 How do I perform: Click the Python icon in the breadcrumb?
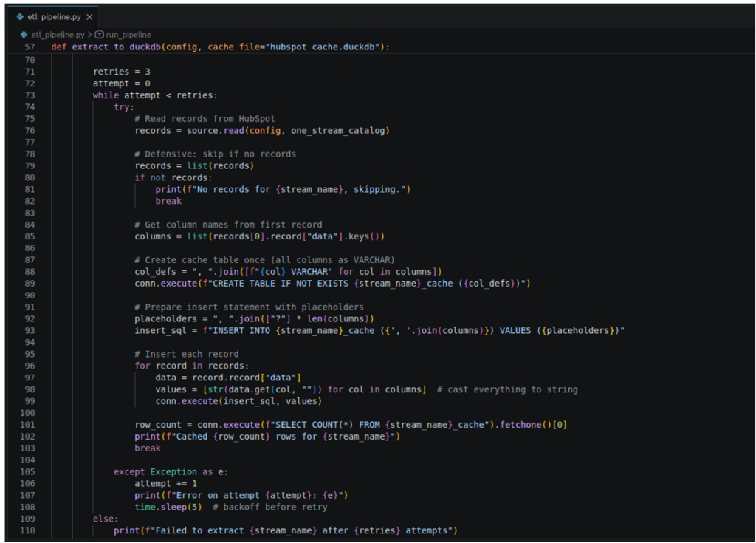click(24, 35)
